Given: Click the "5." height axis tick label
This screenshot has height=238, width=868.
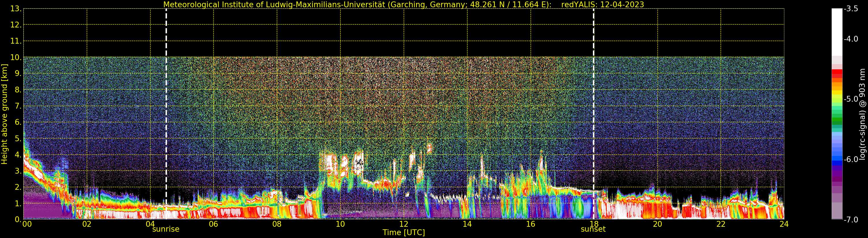Looking at the screenshot, I should pos(18,139).
